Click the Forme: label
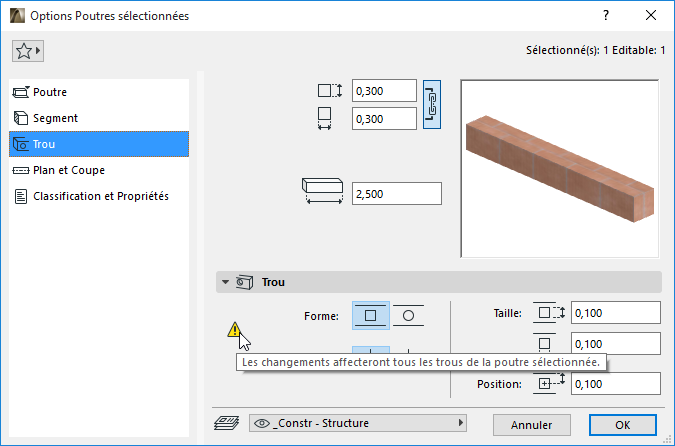 (321, 316)
